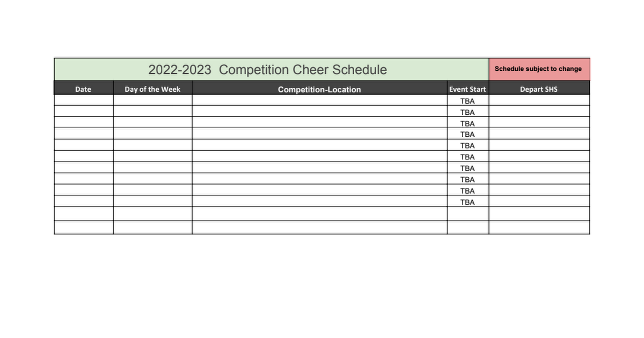Select the first empty Day of the Week cell
Image resolution: width=644 pixels, height=338 pixels.
(x=152, y=100)
